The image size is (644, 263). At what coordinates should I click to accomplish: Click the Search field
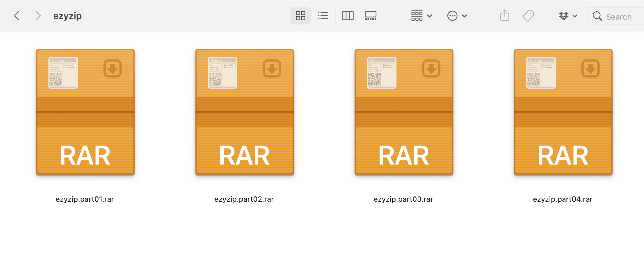point(622,17)
